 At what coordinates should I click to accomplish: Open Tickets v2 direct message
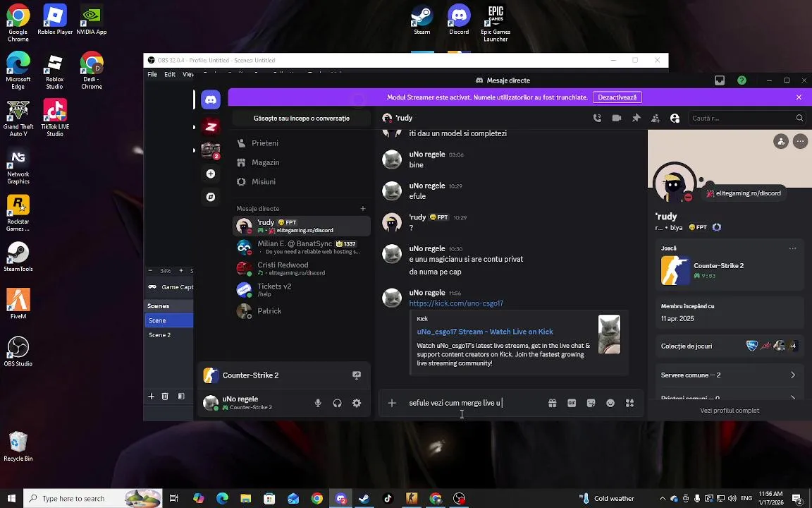(302, 290)
